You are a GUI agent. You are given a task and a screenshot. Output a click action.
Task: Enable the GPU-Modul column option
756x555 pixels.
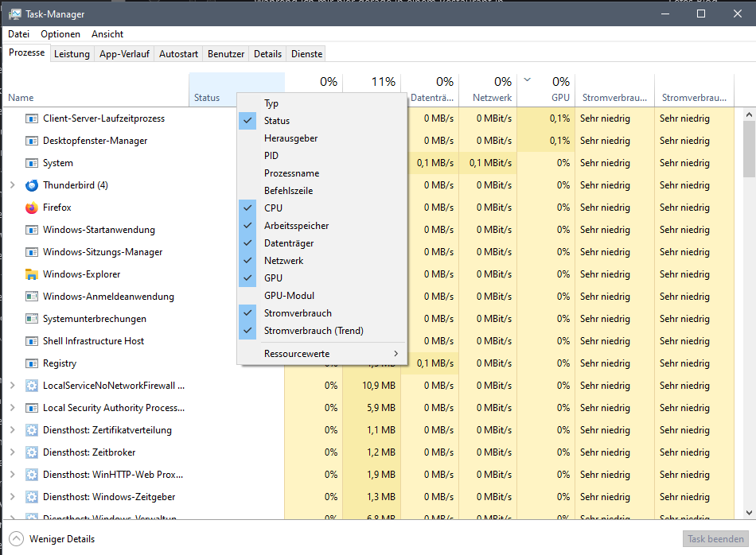click(x=322, y=295)
